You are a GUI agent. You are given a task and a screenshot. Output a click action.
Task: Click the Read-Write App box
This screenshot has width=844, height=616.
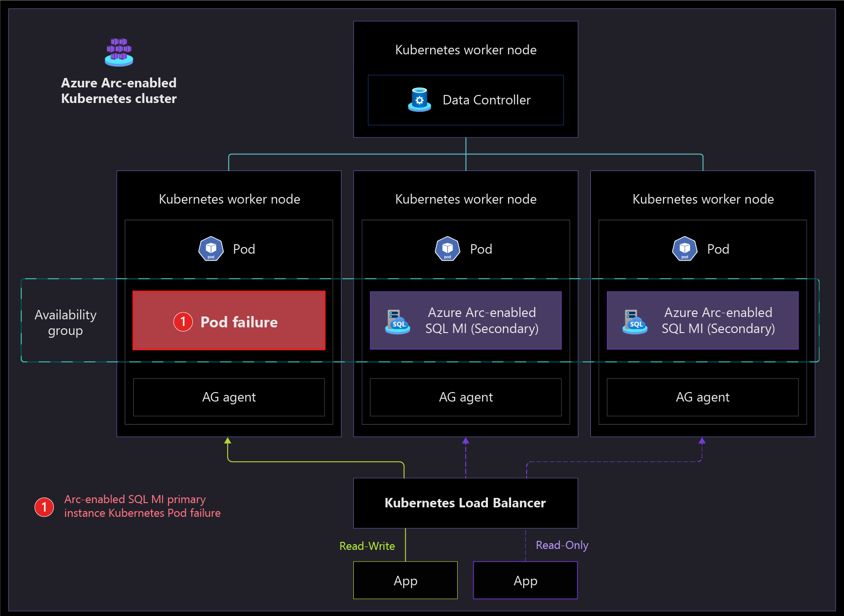pos(406,580)
